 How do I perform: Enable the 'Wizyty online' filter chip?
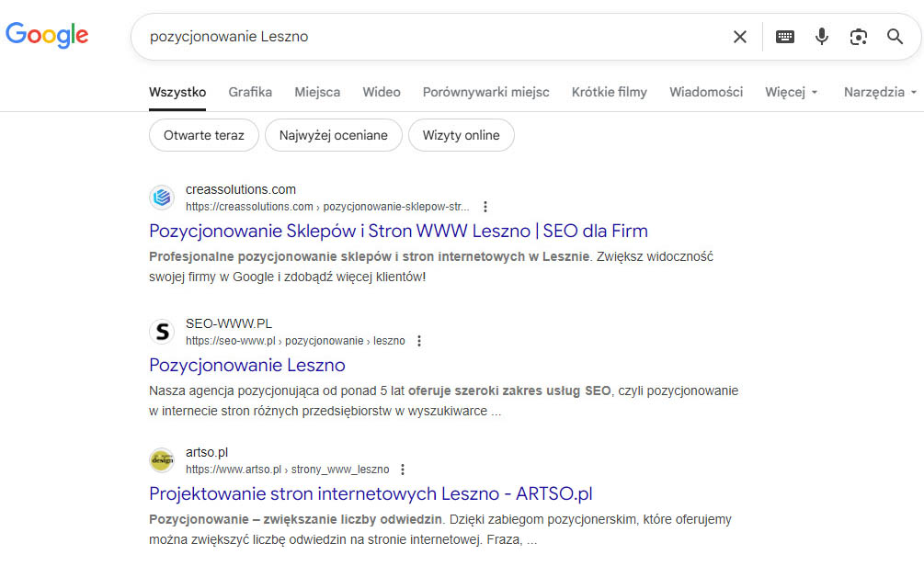461,135
